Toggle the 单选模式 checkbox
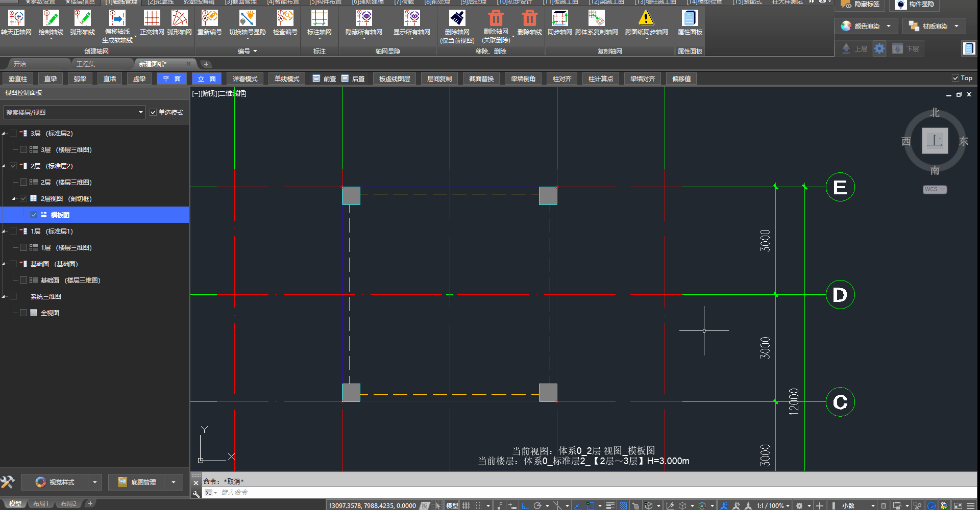Image resolution: width=980 pixels, height=510 pixels. click(153, 112)
